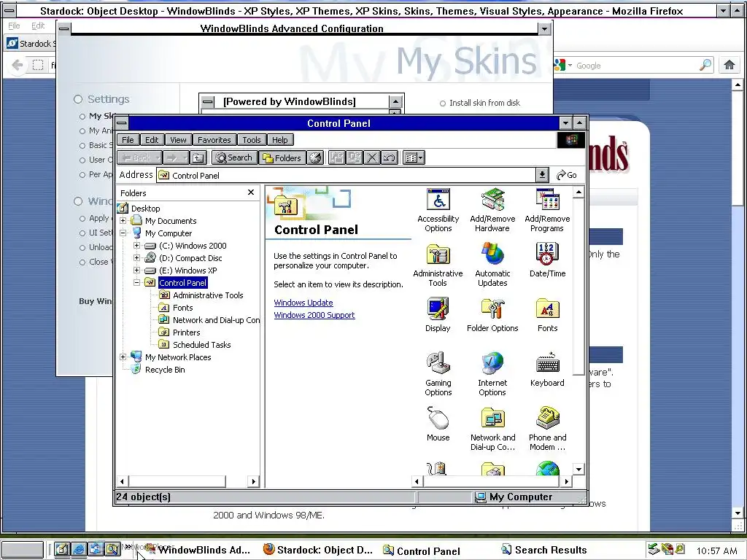Click the Up one level toolbar icon
Screen dimensions: 747x560
coord(198,157)
